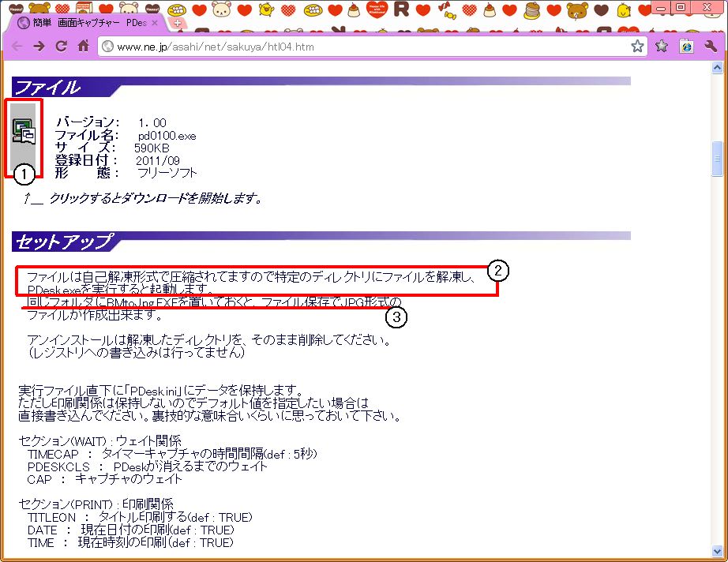Open the wrench settings menu

tap(709, 47)
